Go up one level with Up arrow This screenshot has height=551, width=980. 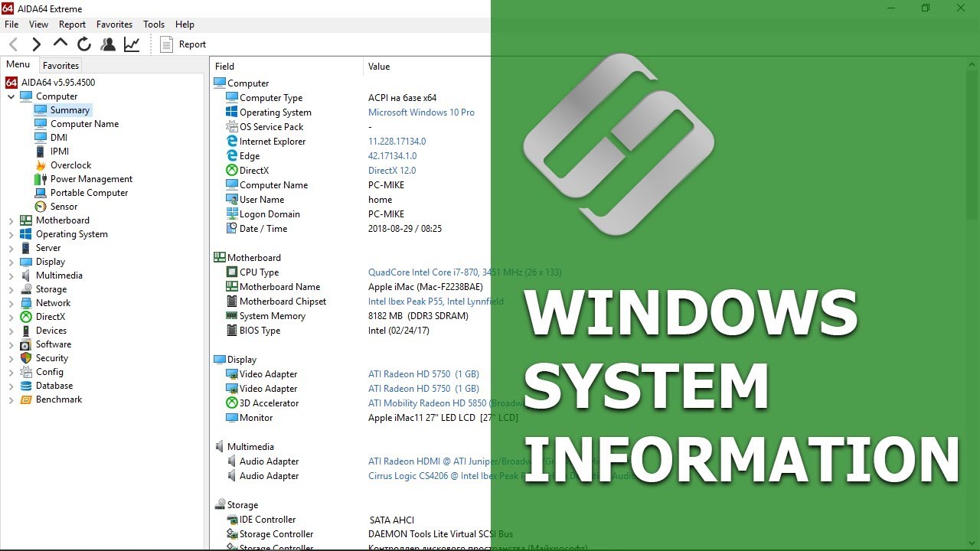(x=60, y=43)
